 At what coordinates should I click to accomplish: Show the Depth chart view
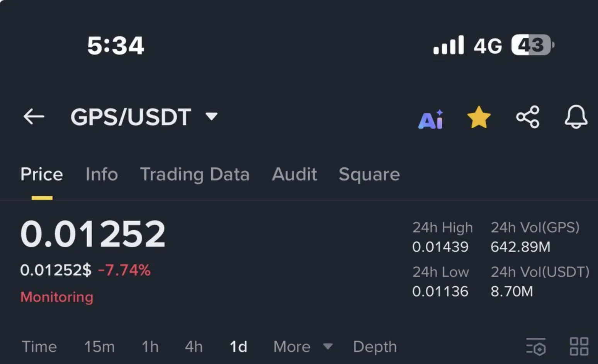click(x=375, y=347)
